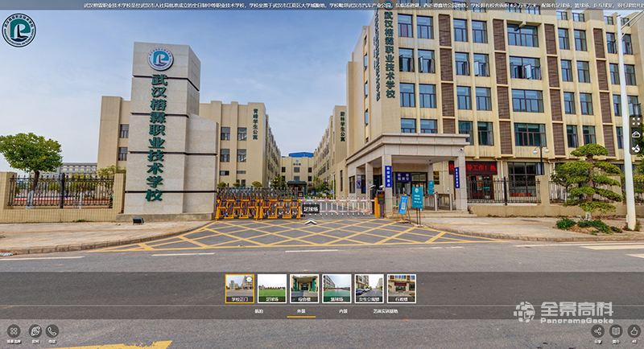This screenshot has width=644, height=349.
Task: Click the forward navigation arrow on road
Action: pyautogui.click(x=311, y=222)
